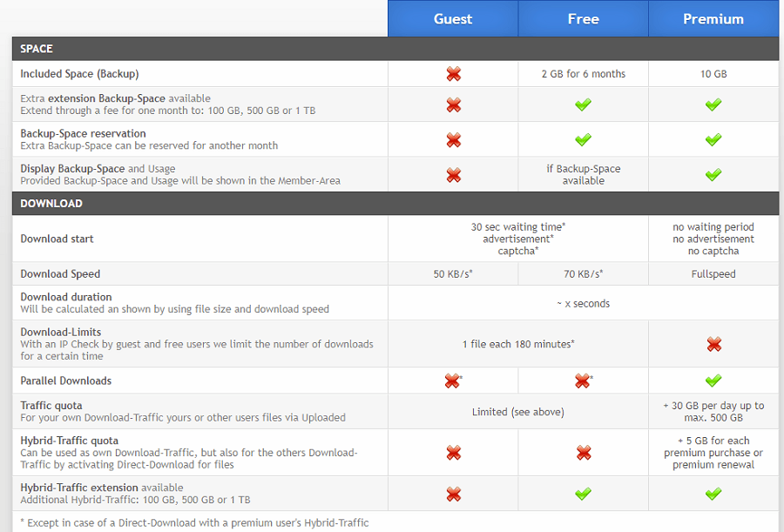
Task: Click red X for Guest Display Backup-Space
Action: (453, 175)
